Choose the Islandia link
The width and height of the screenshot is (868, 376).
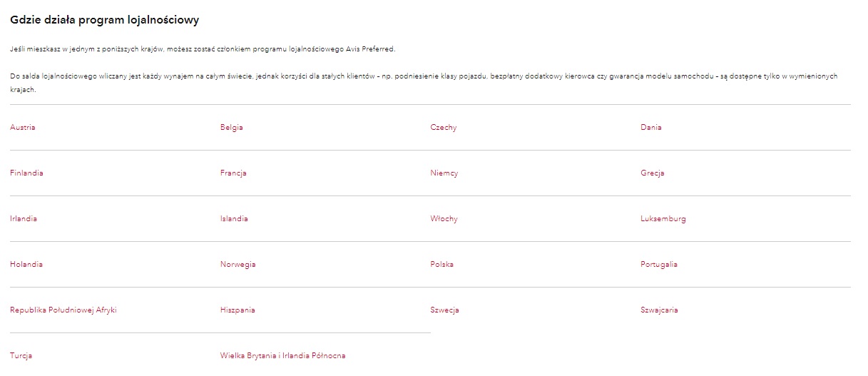pos(234,219)
